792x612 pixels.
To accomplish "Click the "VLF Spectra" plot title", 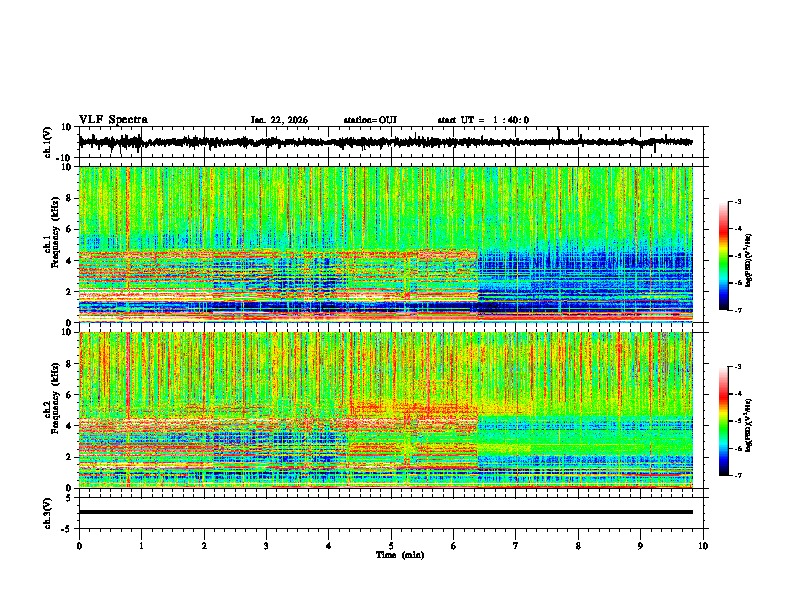I will [x=113, y=120].
